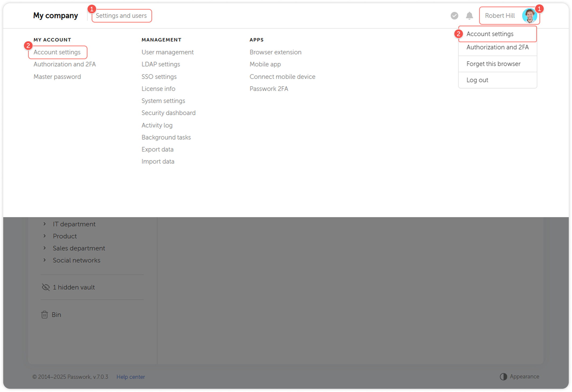Open the Settings and users menu

[x=121, y=16]
